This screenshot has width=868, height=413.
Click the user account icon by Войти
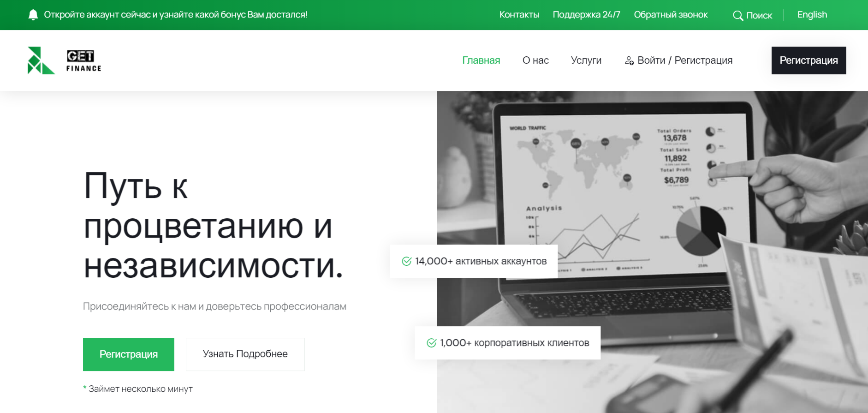[x=629, y=60]
